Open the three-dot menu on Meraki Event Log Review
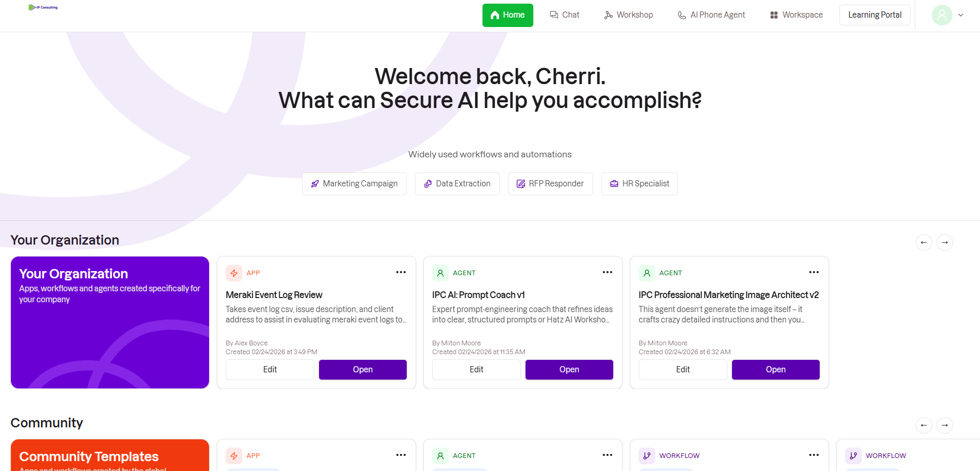The image size is (980, 471). tap(401, 272)
